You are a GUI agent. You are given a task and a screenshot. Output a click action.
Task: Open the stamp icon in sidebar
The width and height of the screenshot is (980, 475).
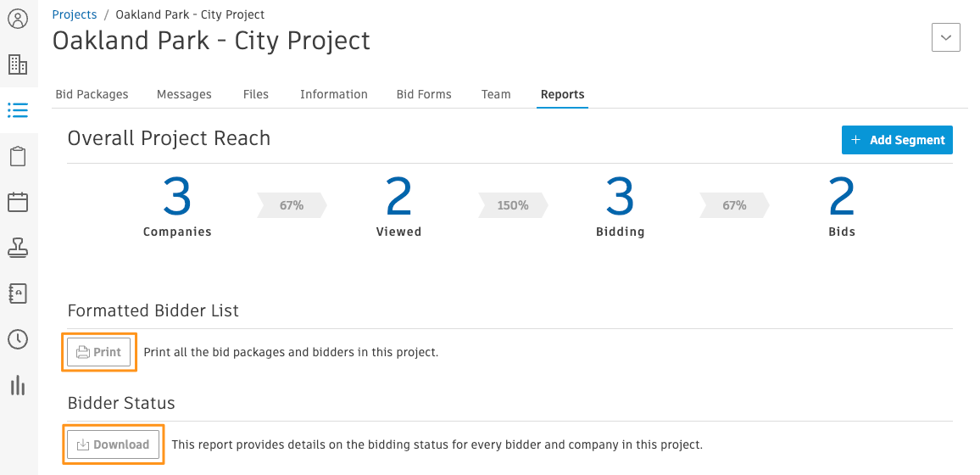point(18,248)
